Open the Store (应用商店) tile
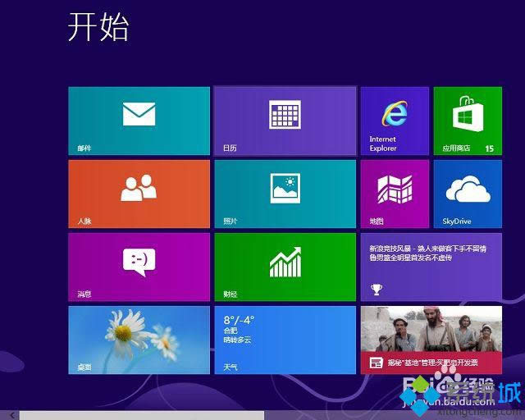Viewport: 525px width, 420px height. [468, 121]
